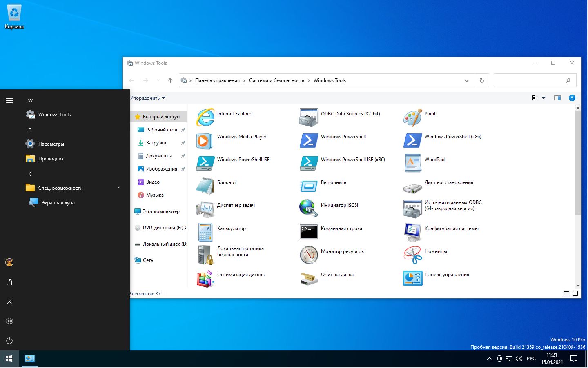Viewport: 588px width, 368px height.
Task: Open Start menu settings gear icon
Action: click(9, 321)
